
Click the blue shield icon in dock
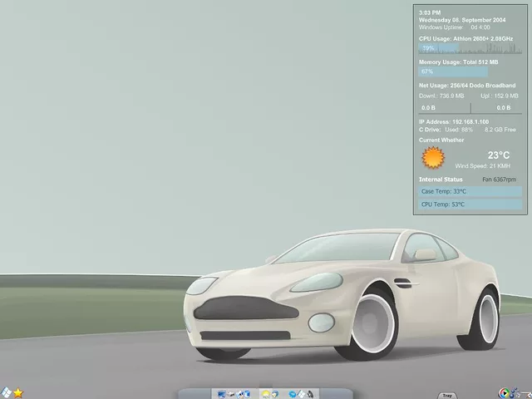click(x=247, y=394)
